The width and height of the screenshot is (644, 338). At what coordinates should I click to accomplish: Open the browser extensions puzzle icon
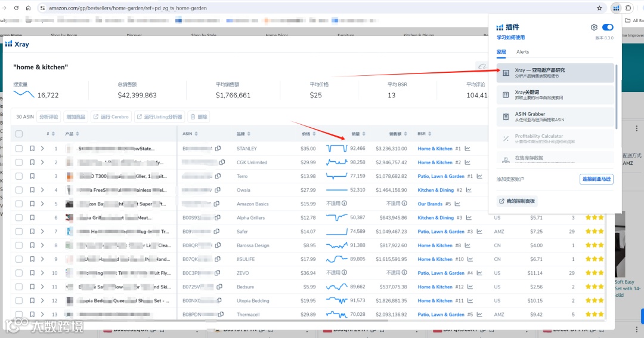[628, 8]
